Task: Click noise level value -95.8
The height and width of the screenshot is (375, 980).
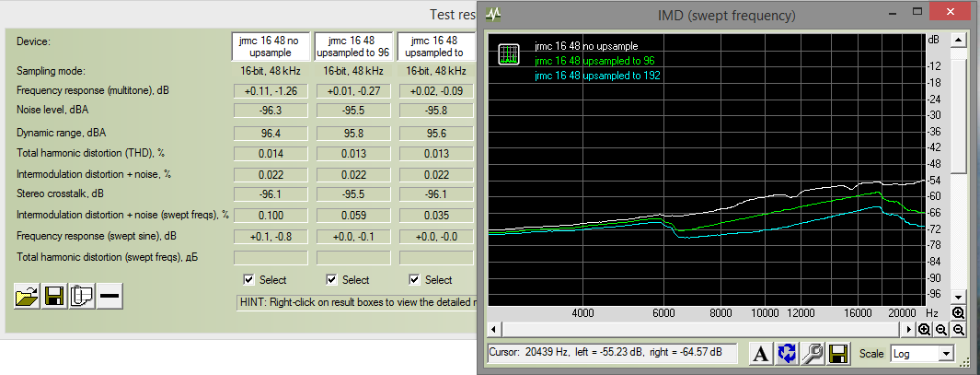Action: click(436, 111)
